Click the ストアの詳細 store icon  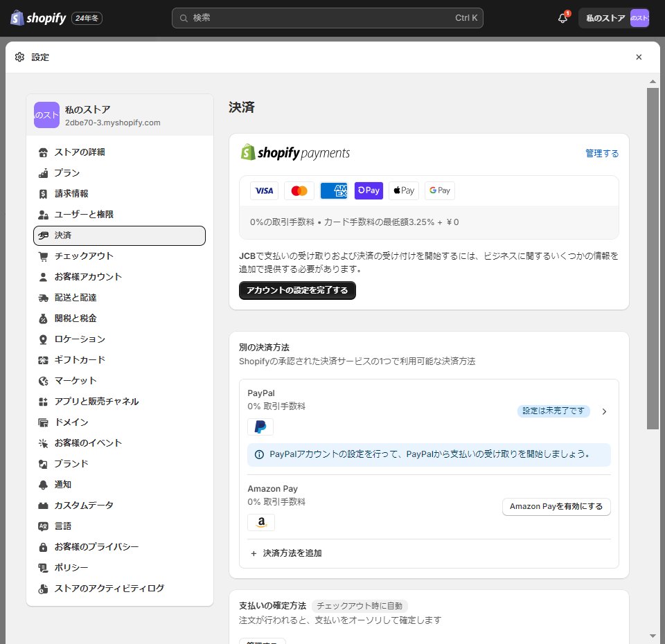(x=43, y=152)
